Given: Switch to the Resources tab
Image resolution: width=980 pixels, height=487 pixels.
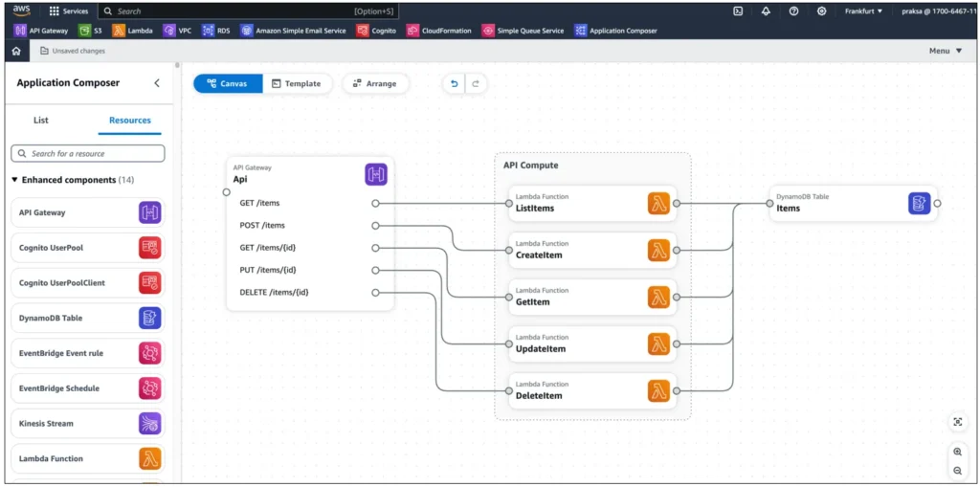Looking at the screenshot, I should (x=130, y=120).
